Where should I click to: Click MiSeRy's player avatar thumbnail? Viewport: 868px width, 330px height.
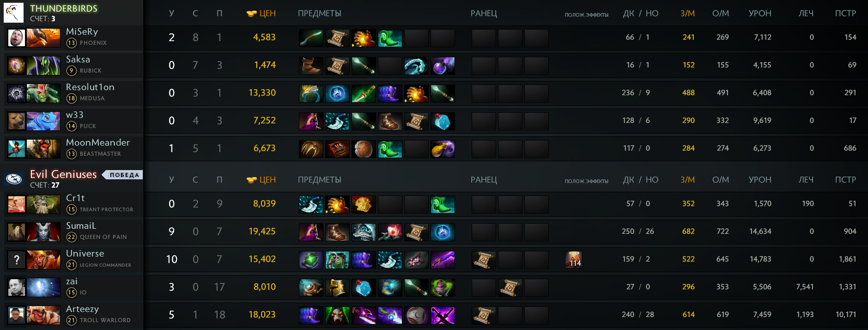tap(17, 38)
